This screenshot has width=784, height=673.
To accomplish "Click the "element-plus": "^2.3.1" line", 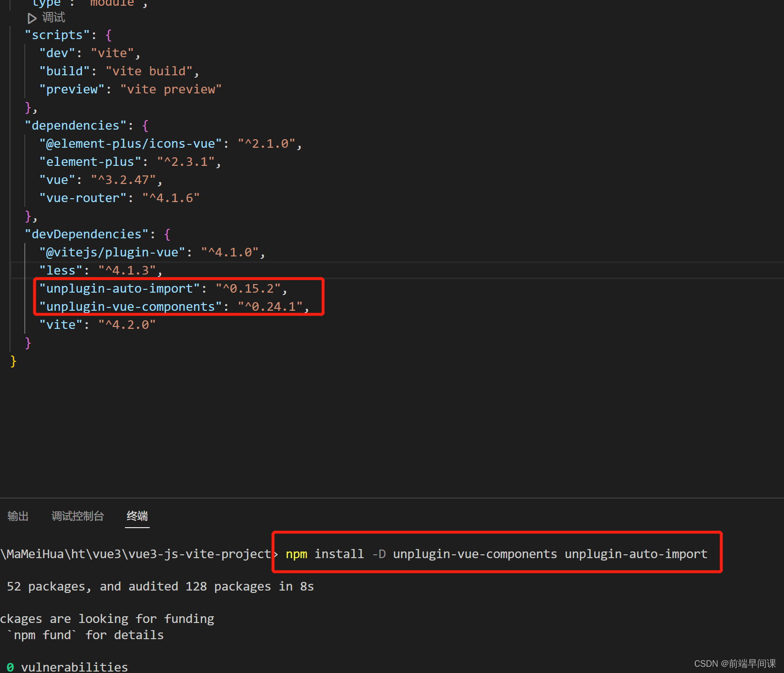I will point(130,162).
